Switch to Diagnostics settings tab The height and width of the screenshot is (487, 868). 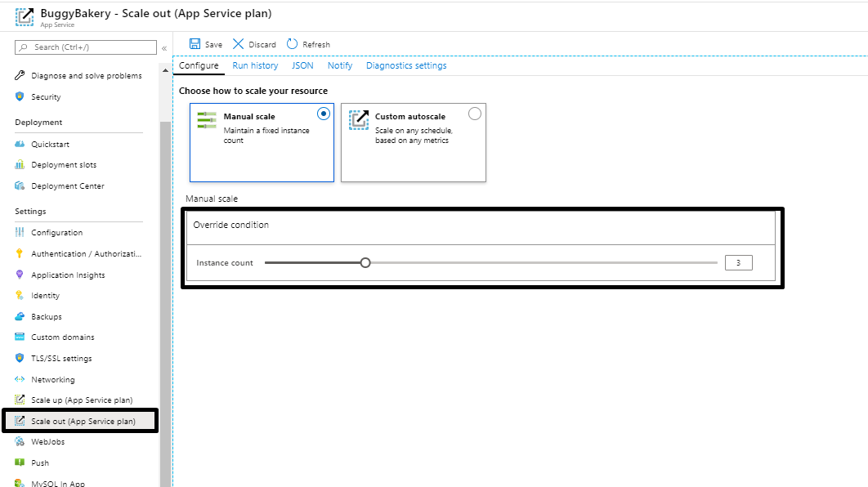click(406, 65)
